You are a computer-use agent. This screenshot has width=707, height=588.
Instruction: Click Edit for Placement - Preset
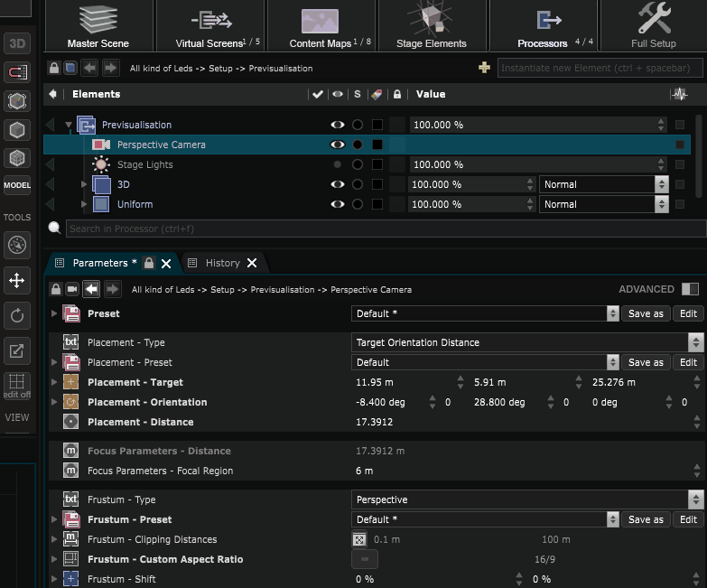click(688, 362)
